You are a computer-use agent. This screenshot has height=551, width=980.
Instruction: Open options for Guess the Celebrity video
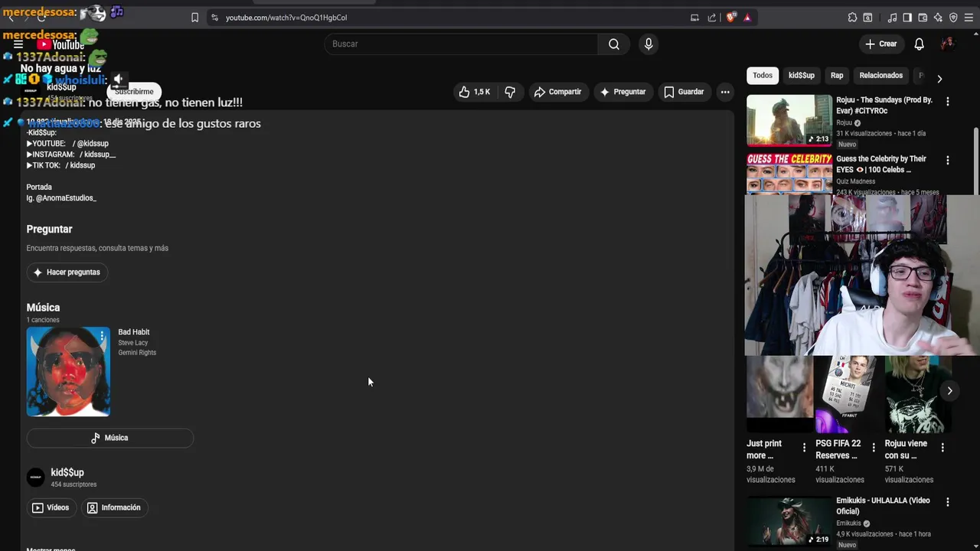(947, 160)
